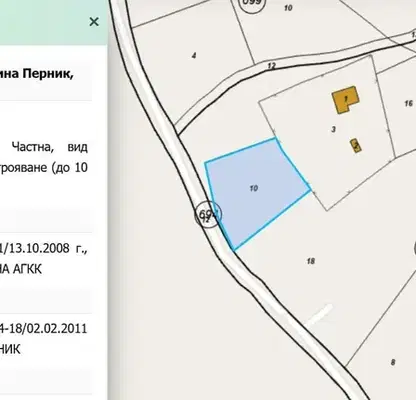416x400 pixels.
Task: Click the circled 694 marker on road
Action: 208,214
